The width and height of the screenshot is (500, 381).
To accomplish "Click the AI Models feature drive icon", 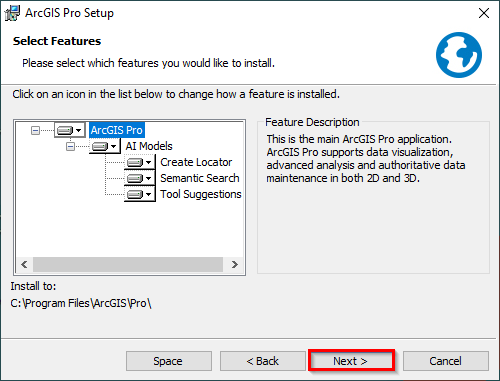I will [x=100, y=146].
